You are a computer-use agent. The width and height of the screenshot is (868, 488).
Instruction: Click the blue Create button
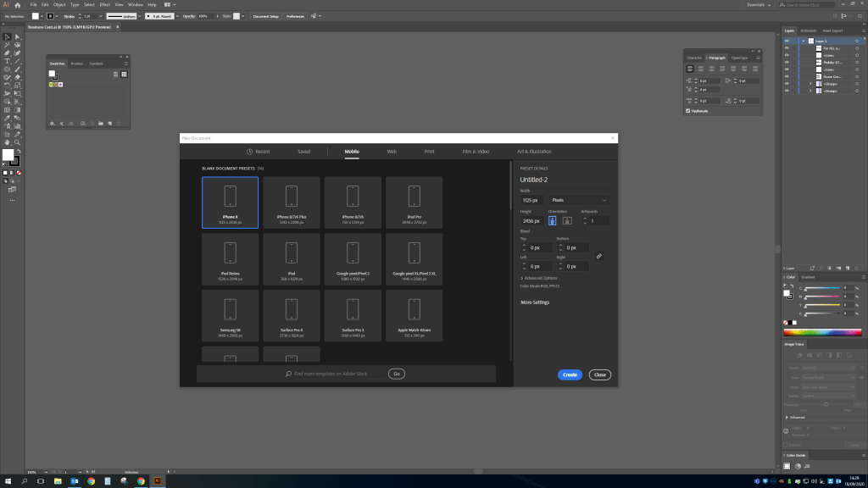tap(570, 374)
